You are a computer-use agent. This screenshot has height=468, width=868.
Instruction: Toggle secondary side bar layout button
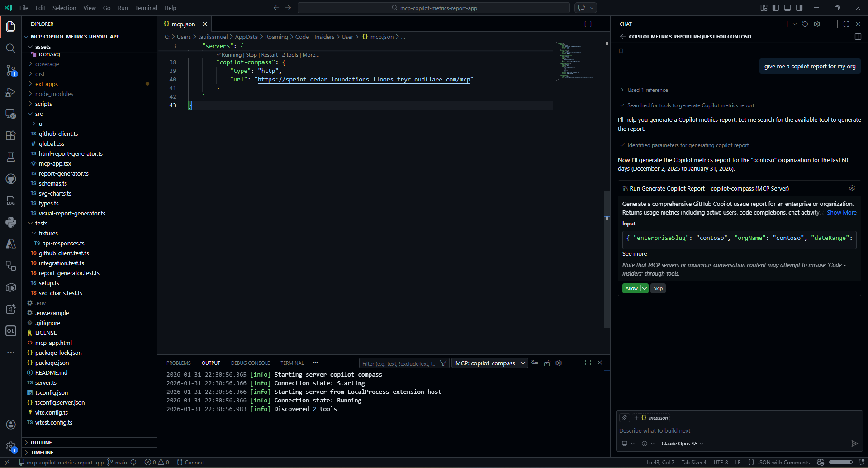point(799,8)
